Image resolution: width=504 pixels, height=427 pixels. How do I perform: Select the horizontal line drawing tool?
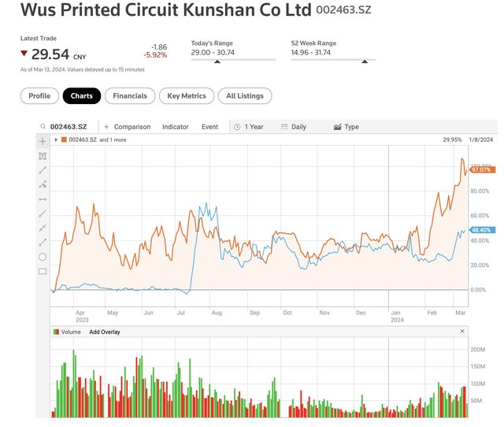pyautogui.click(x=43, y=199)
